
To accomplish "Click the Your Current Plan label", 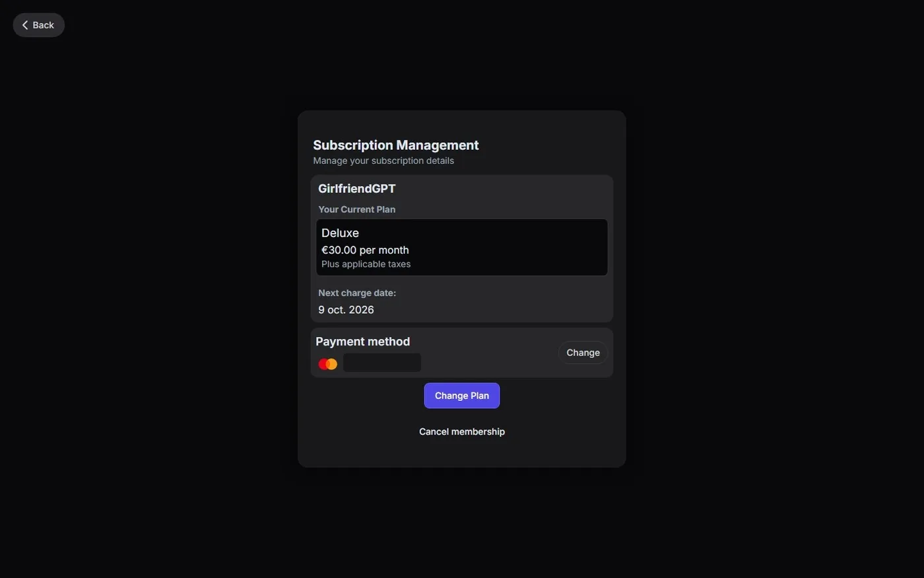I will tap(356, 209).
